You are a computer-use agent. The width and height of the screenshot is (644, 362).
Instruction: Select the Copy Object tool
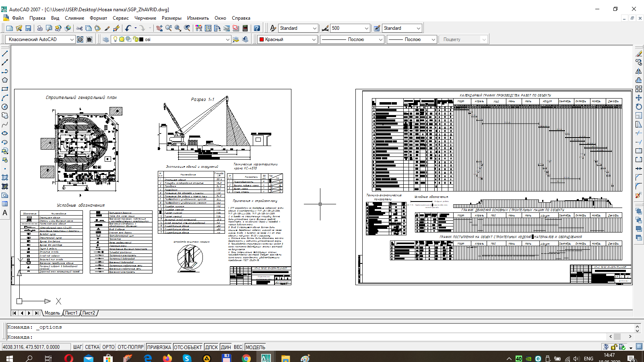coord(639,62)
